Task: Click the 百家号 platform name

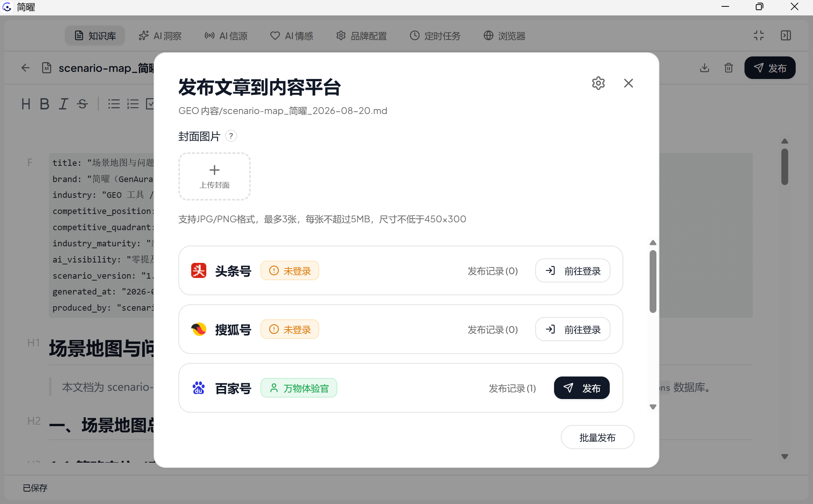Action: click(233, 388)
